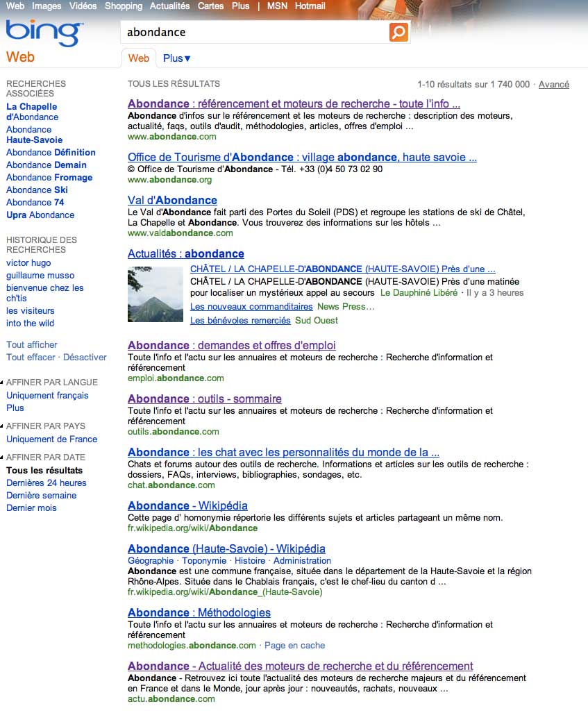Open the Avancé search options link
588x713 pixels.
[553, 85]
